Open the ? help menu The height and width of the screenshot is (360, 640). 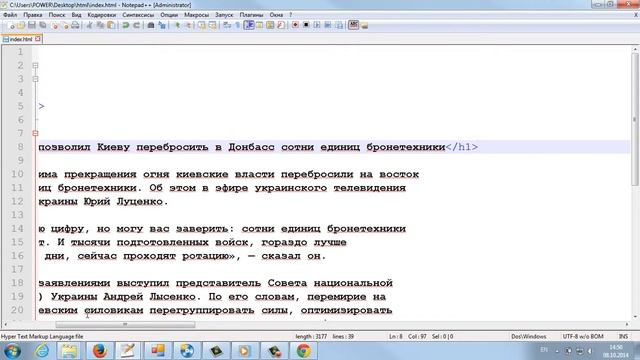click(291, 15)
